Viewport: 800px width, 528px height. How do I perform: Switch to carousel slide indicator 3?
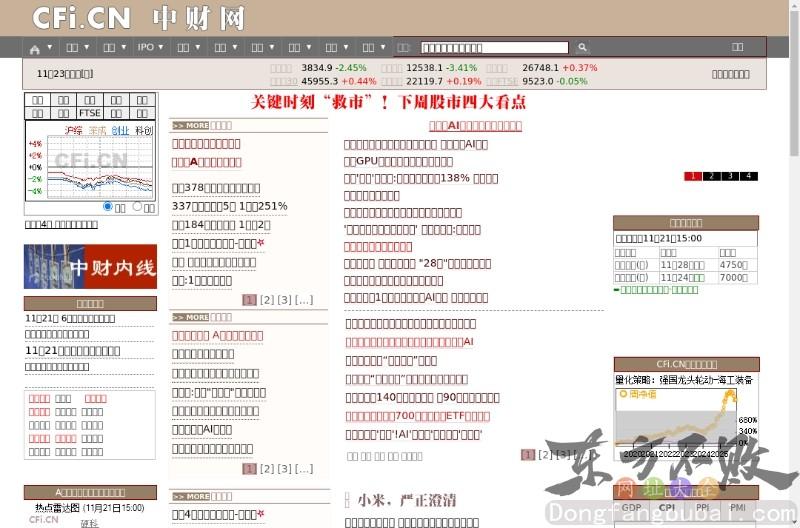pos(730,176)
